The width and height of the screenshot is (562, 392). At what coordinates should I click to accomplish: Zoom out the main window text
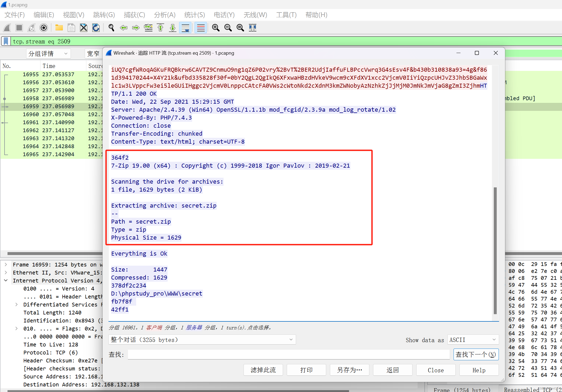pyautogui.click(x=228, y=28)
